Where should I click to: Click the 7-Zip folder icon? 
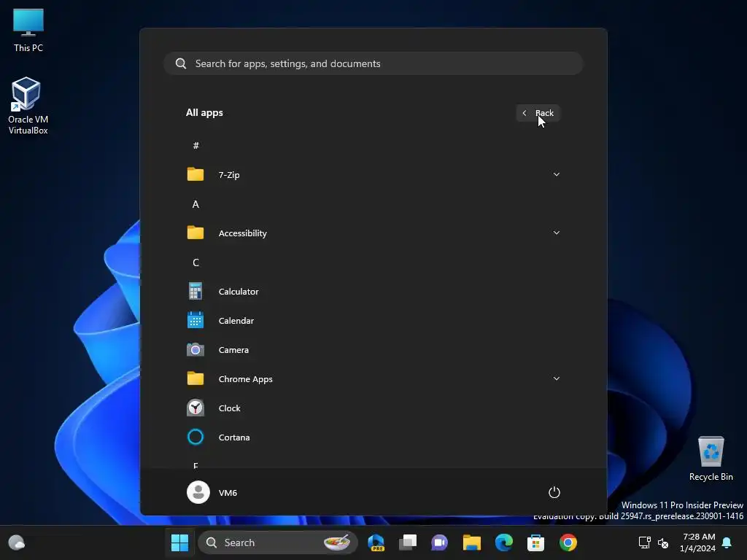pyautogui.click(x=196, y=174)
